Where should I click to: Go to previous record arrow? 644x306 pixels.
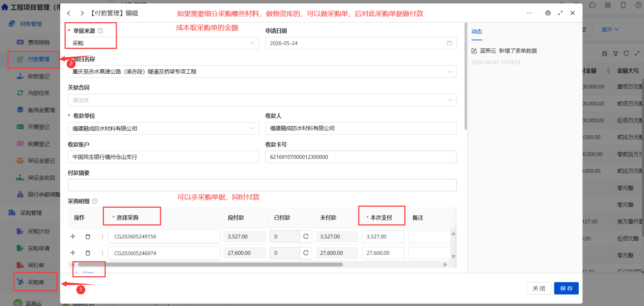[x=69, y=13]
